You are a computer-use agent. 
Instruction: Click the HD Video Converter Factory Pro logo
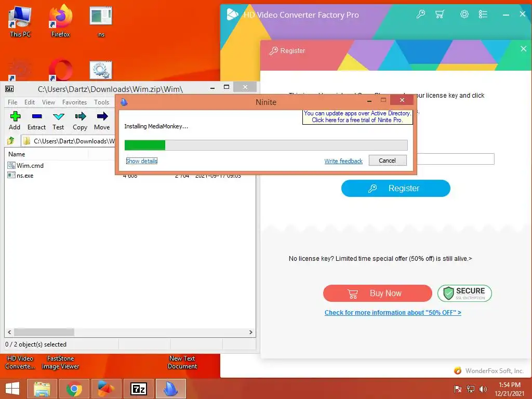(x=232, y=15)
